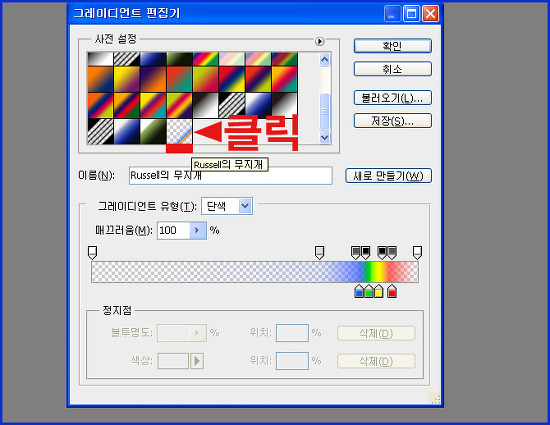Viewport: 550px width, 425px height.
Task: Select the transparent Russell's rainbow preset thumbnail
Action: (x=179, y=131)
